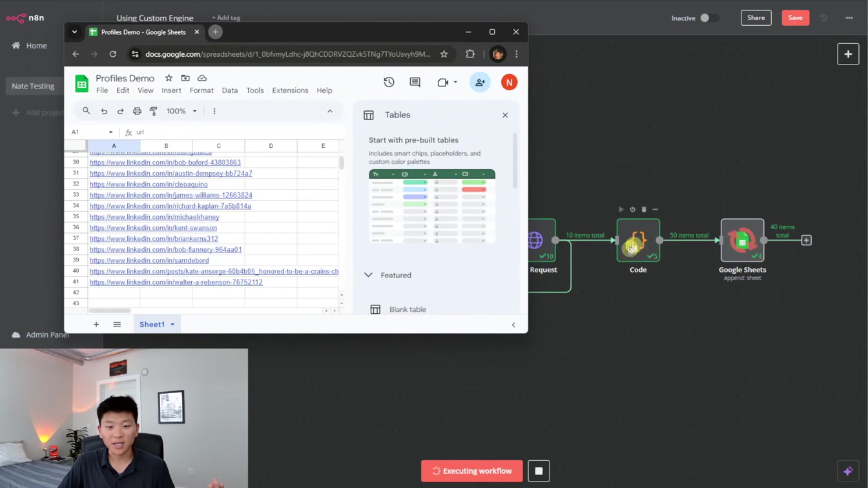Image resolution: width=868 pixels, height=488 pixels.
Task: Check the cloud save status icon
Action: (x=201, y=78)
